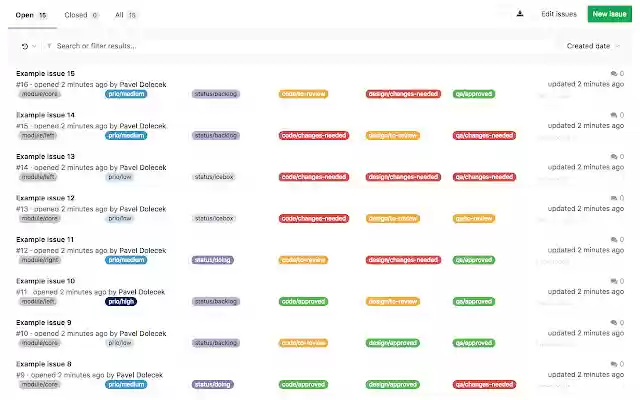
Task: Switch to the All issues tab
Action: click(x=125, y=15)
